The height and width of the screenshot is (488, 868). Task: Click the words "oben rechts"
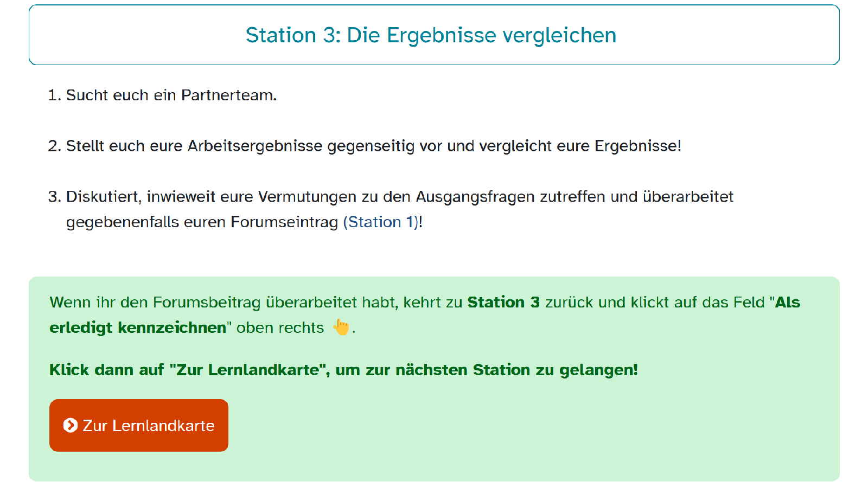280,328
